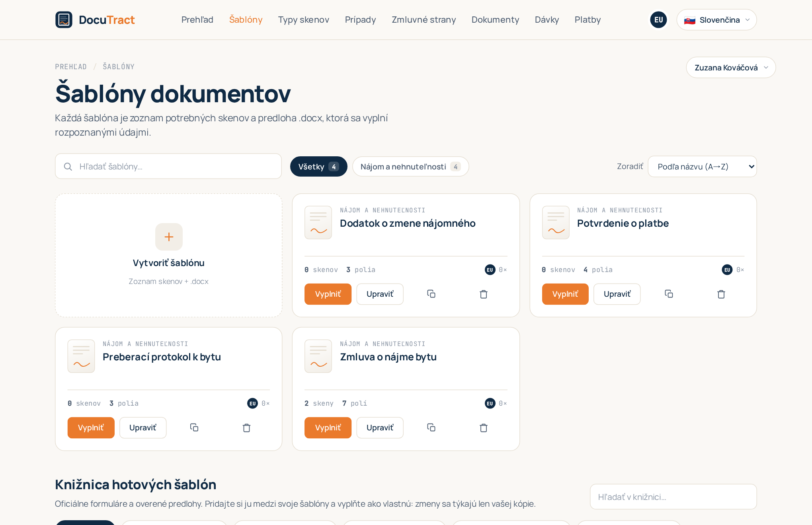
Task: Delete the Dodatok o zmene nájomného template
Action: pos(484,294)
